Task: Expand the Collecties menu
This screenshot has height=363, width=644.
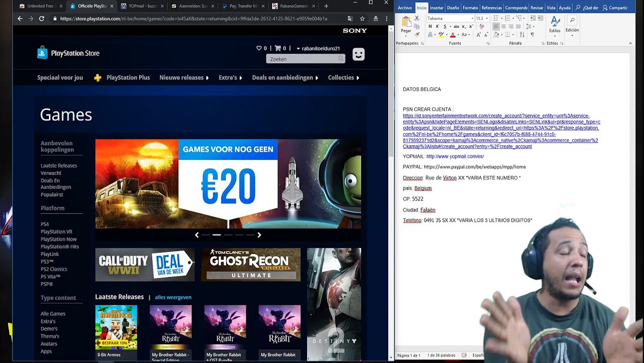Action: point(343,78)
